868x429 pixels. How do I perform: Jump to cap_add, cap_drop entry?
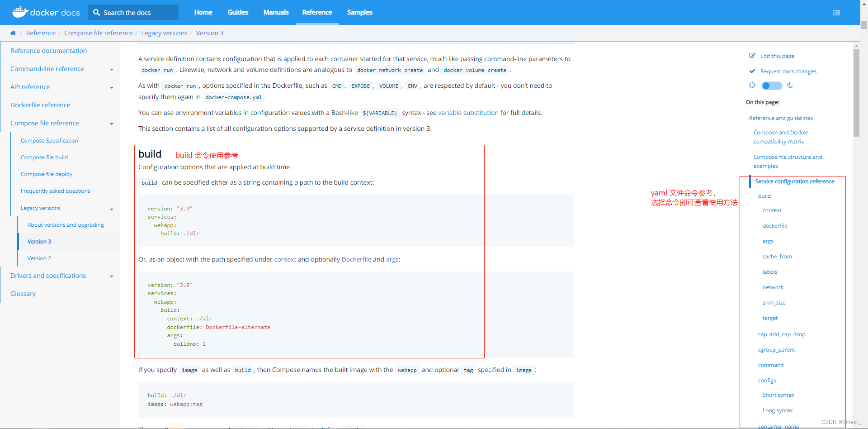(782, 334)
